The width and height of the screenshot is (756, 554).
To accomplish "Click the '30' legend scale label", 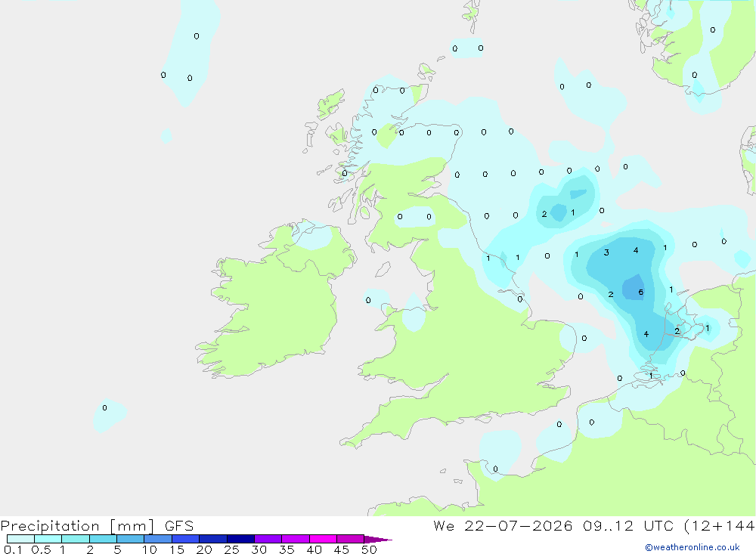I will 259,549.
